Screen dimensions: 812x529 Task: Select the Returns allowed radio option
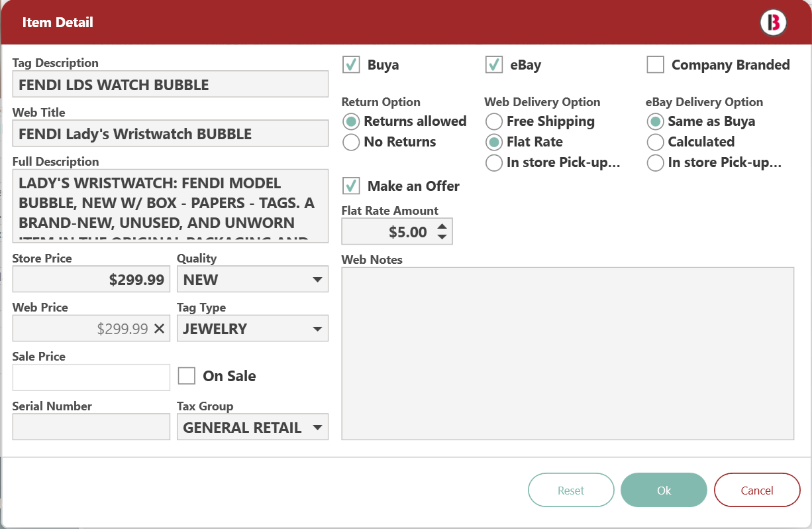click(x=352, y=121)
